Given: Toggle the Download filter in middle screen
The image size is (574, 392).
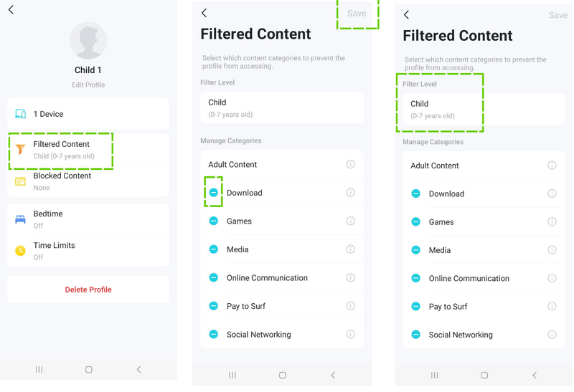Looking at the screenshot, I should 213,192.
